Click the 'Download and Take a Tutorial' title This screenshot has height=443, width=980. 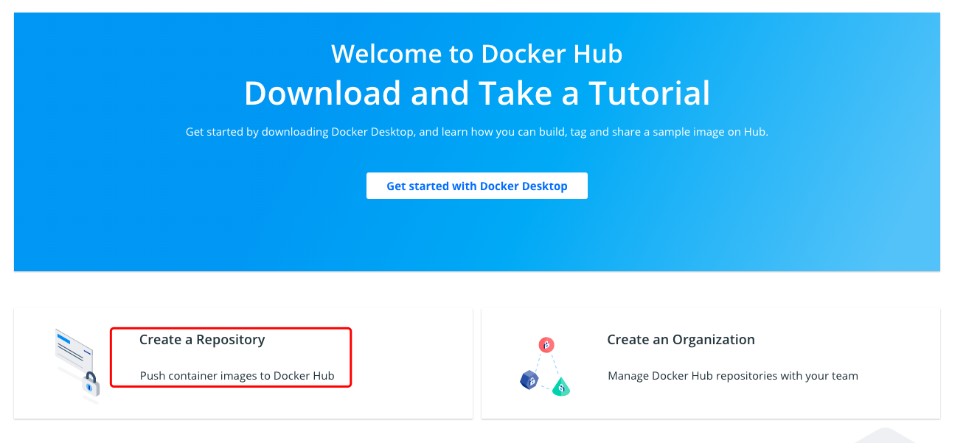tap(477, 94)
